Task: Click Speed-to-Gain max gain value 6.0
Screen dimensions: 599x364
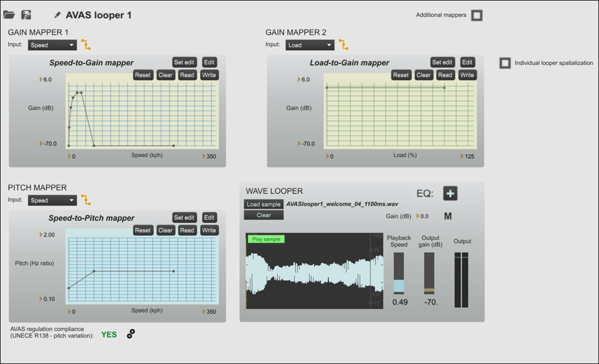Action: click(47, 80)
